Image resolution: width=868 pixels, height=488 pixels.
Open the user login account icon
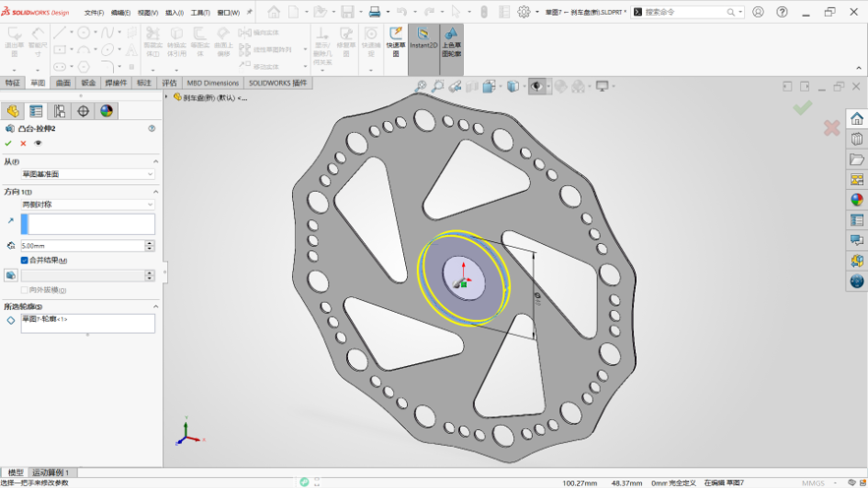pos(758,12)
